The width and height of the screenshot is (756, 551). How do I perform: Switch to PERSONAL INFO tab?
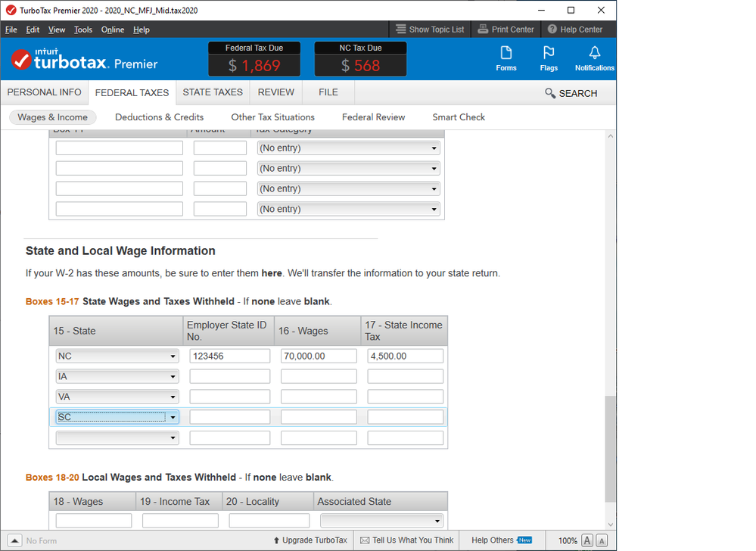45,92
